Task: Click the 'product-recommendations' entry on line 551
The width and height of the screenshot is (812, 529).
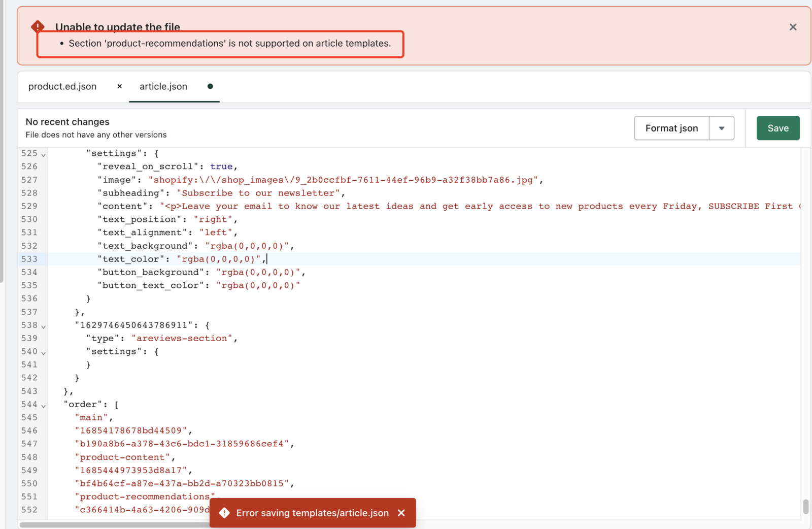Action: coord(145,497)
